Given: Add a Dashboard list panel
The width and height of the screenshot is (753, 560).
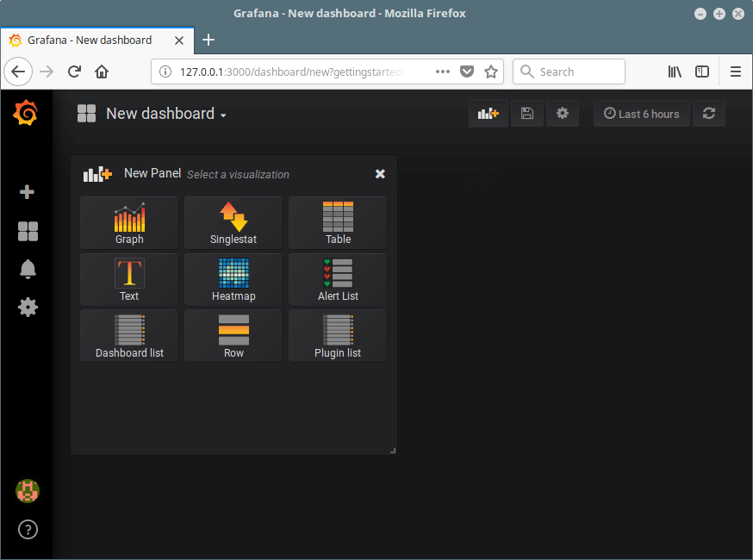Looking at the screenshot, I should tap(129, 337).
